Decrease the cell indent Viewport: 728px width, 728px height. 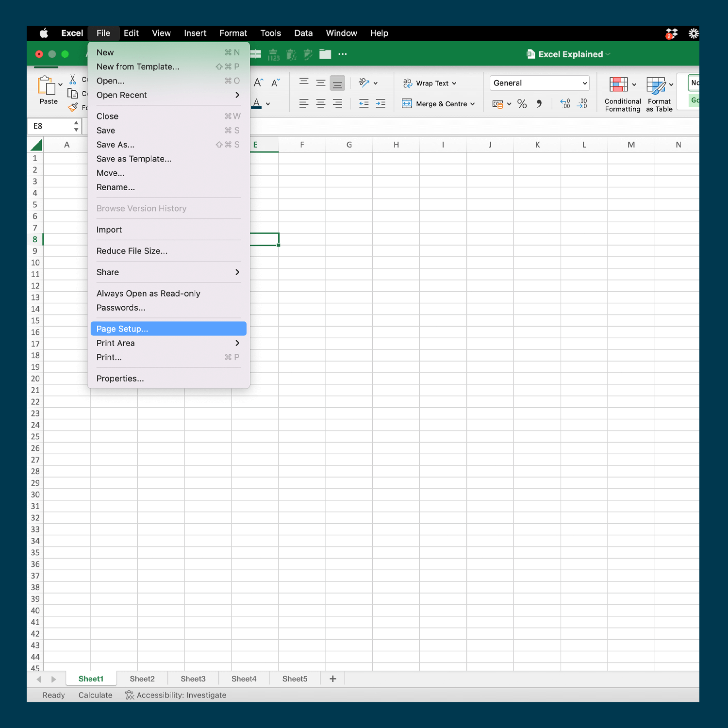[x=364, y=103]
